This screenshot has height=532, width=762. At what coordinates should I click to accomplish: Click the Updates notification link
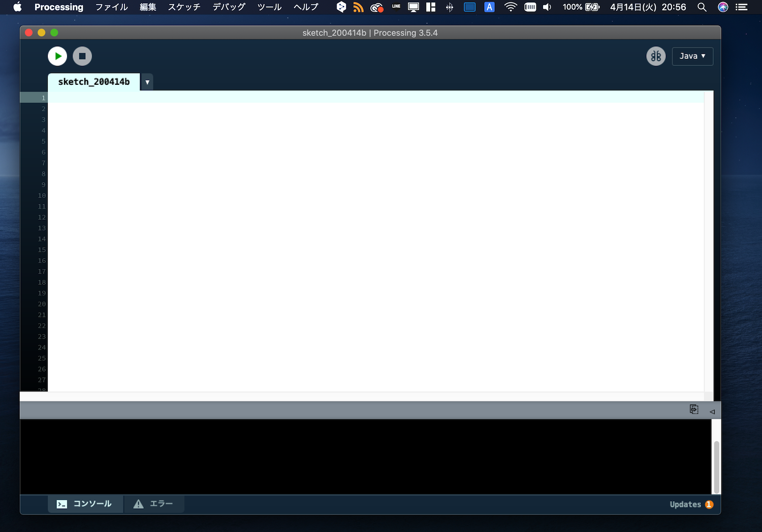click(691, 504)
